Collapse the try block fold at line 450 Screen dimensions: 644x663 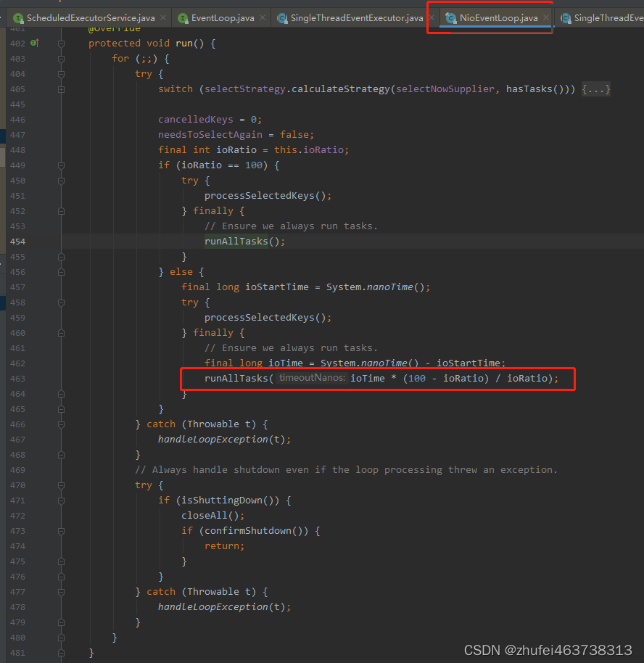tap(62, 181)
